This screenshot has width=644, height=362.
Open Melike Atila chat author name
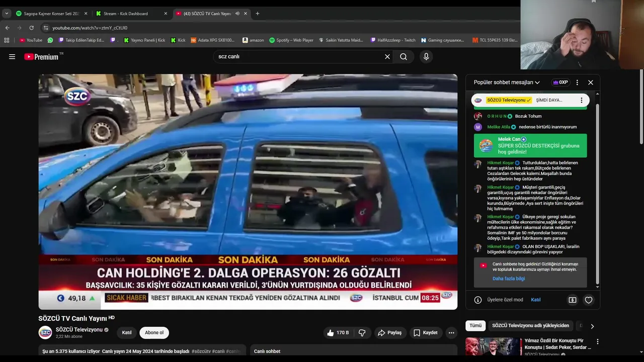tap(499, 127)
